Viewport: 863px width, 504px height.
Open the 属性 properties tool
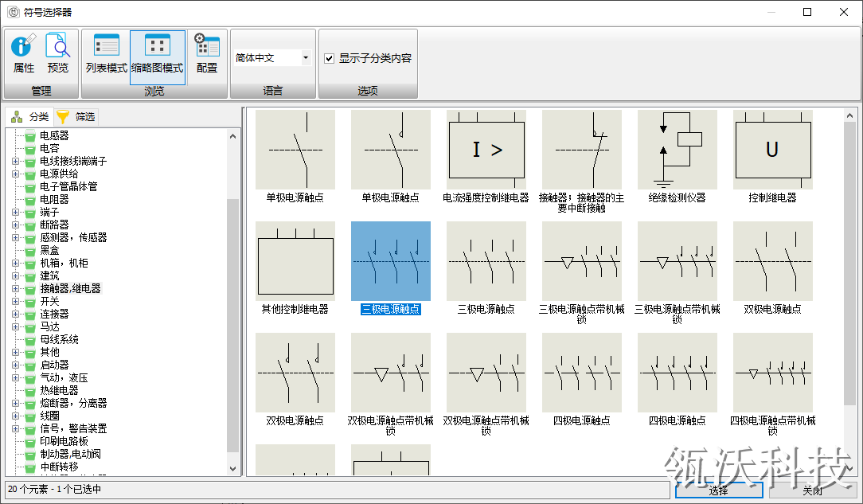24,53
